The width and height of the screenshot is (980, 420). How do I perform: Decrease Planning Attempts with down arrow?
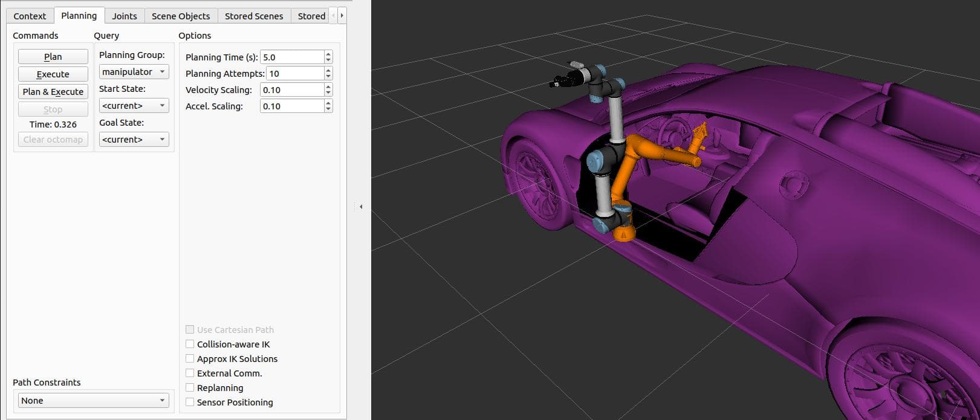pyautogui.click(x=328, y=77)
